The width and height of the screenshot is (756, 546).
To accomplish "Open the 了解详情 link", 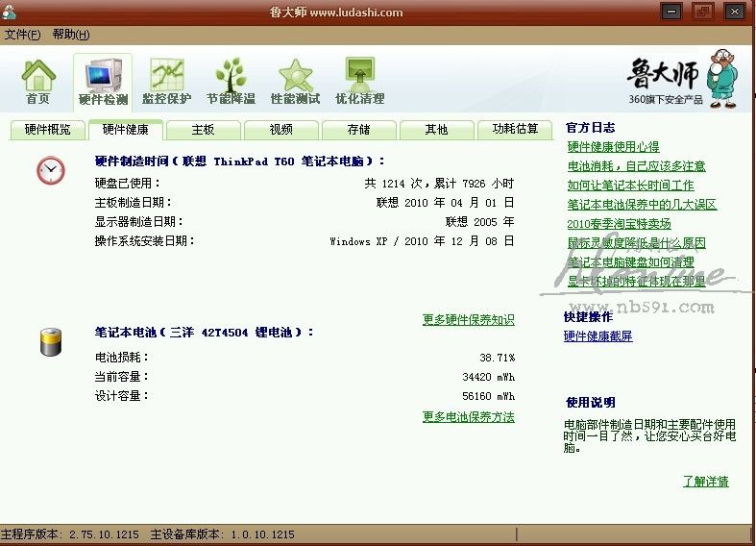I will (x=705, y=482).
